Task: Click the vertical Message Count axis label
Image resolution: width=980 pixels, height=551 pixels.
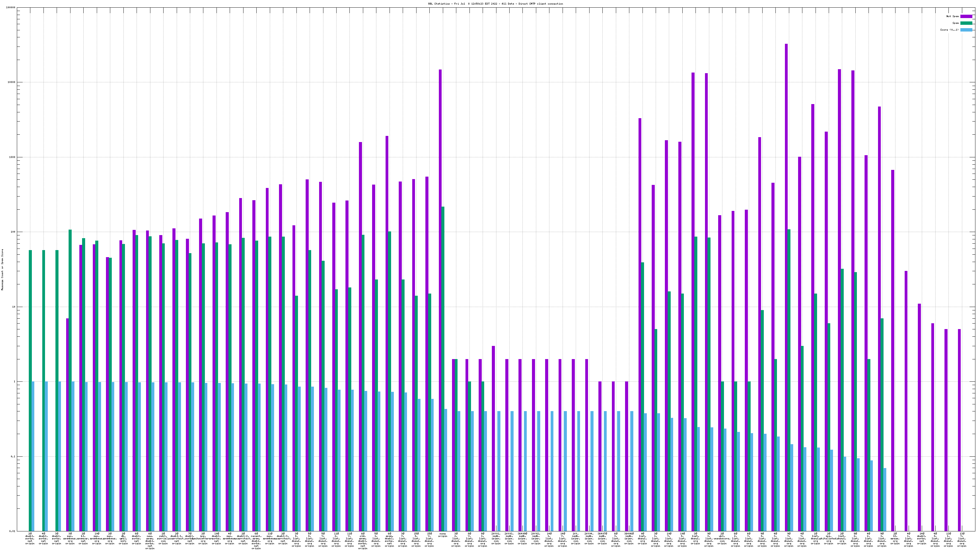Action: pyautogui.click(x=2, y=270)
